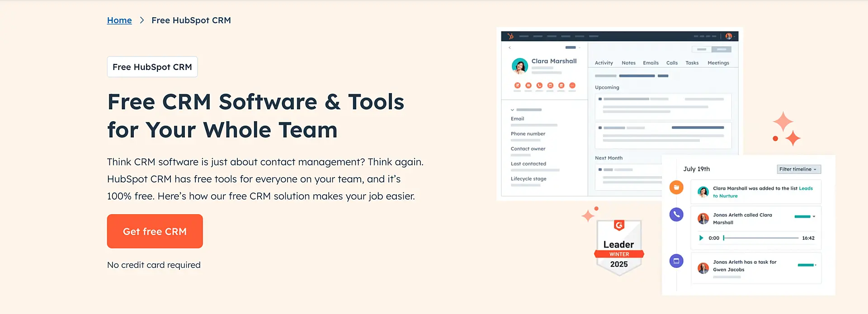Viewport: 868px width, 314px height.
Task: Click the Lifecycle stage field label
Action: (528, 179)
